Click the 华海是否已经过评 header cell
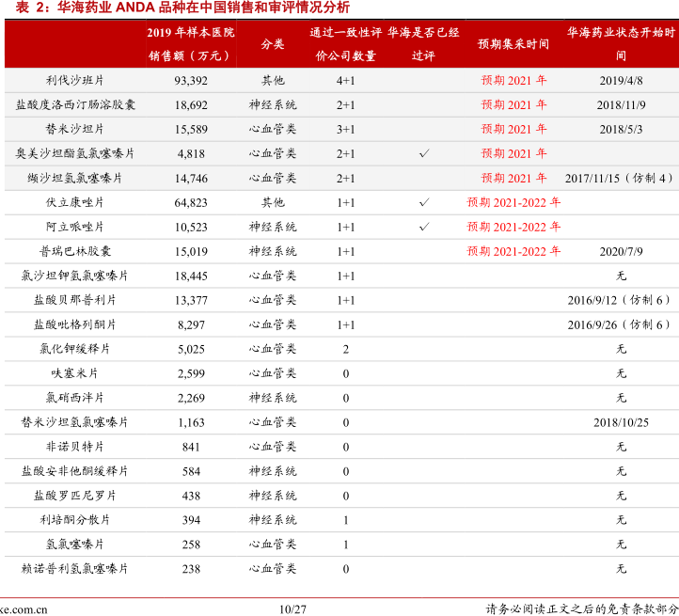The width and height of the screenshot is (679, 616). point(424,44)
